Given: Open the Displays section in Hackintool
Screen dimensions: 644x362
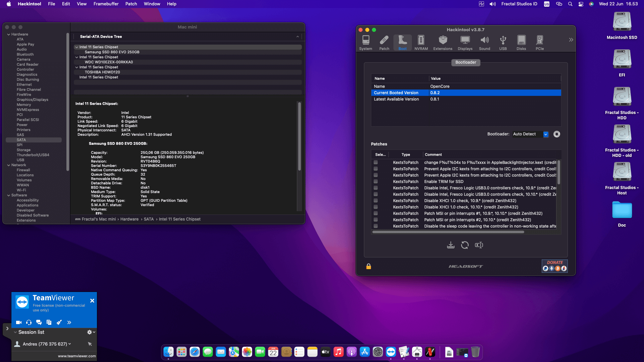Looking at the screenshot, I should pyautogui.click(x=465, y=43).
